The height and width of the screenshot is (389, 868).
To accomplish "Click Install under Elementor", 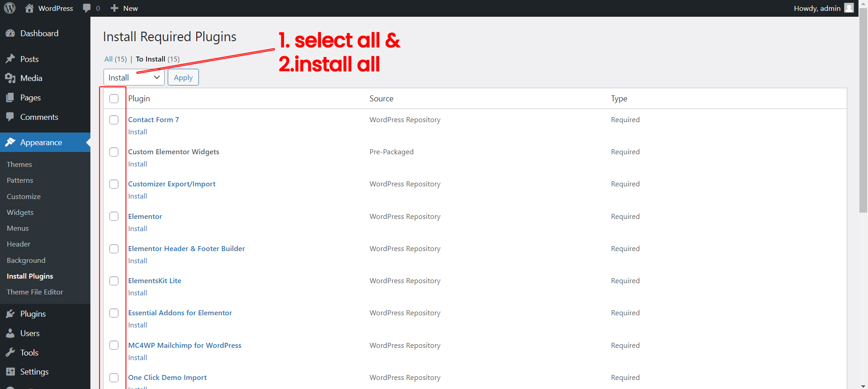I will (x=137, y=229).
